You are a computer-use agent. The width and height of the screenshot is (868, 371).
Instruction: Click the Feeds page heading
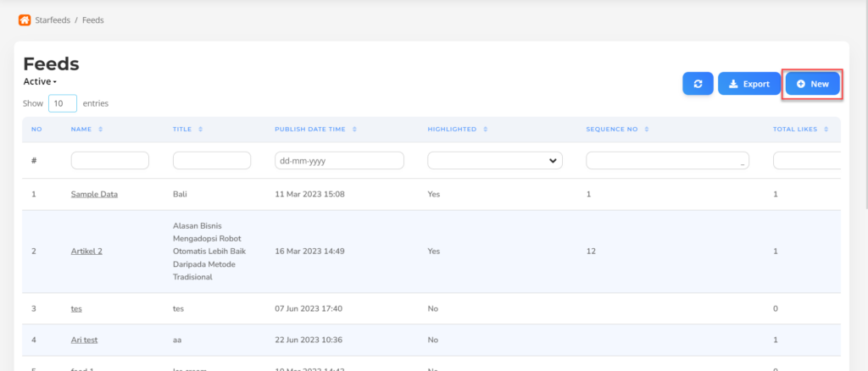click(x=51, y=64)
